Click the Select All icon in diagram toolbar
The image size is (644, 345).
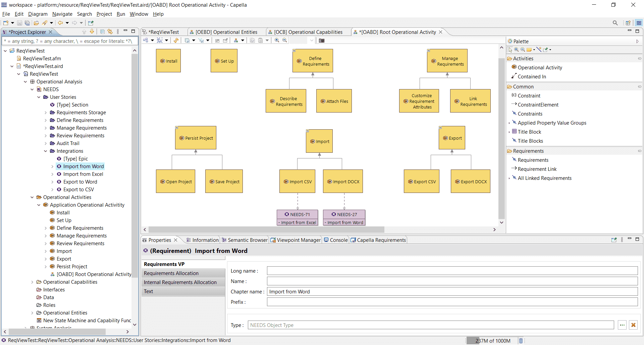[160, 41]
